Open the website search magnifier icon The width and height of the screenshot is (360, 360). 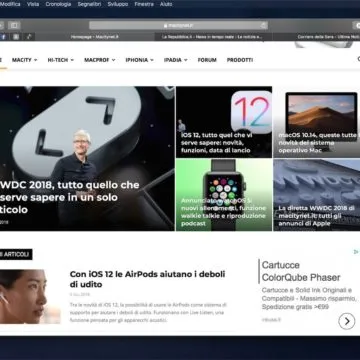pyautogui.click(x=358, y=59)
